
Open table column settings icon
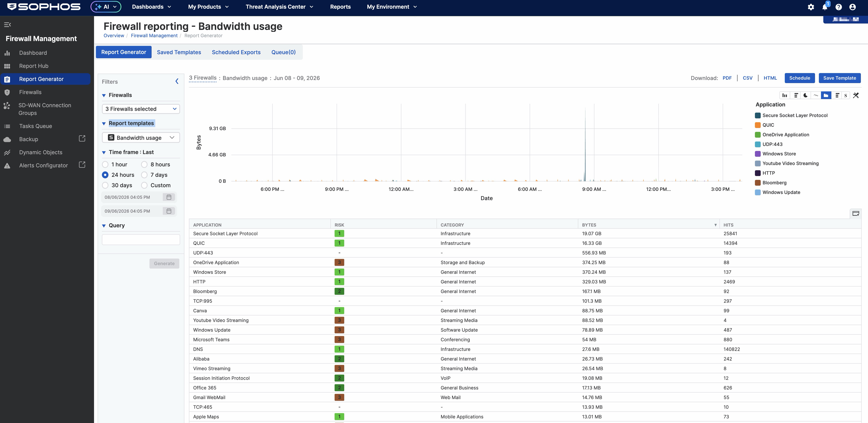click(855, 213)
